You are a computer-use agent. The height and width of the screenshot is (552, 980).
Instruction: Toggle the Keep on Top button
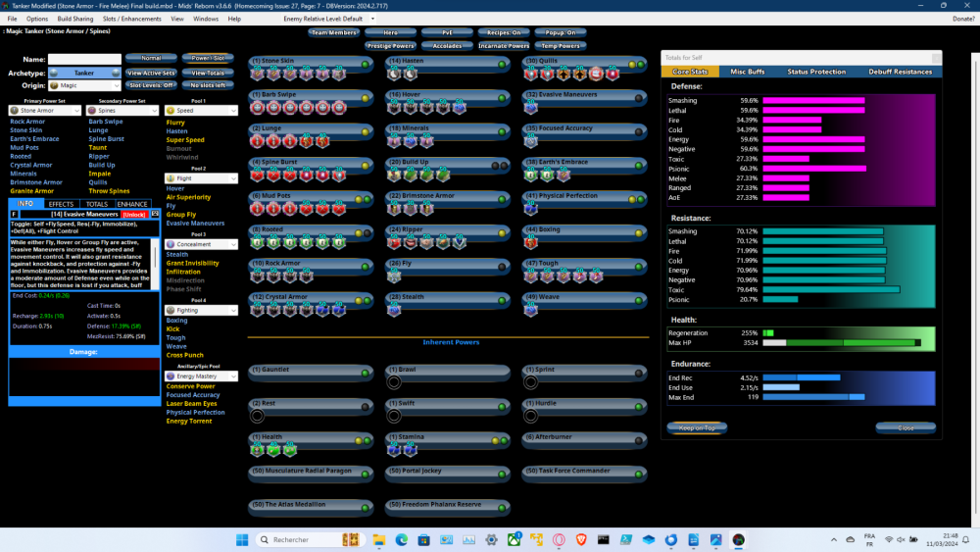coord(697,427)
